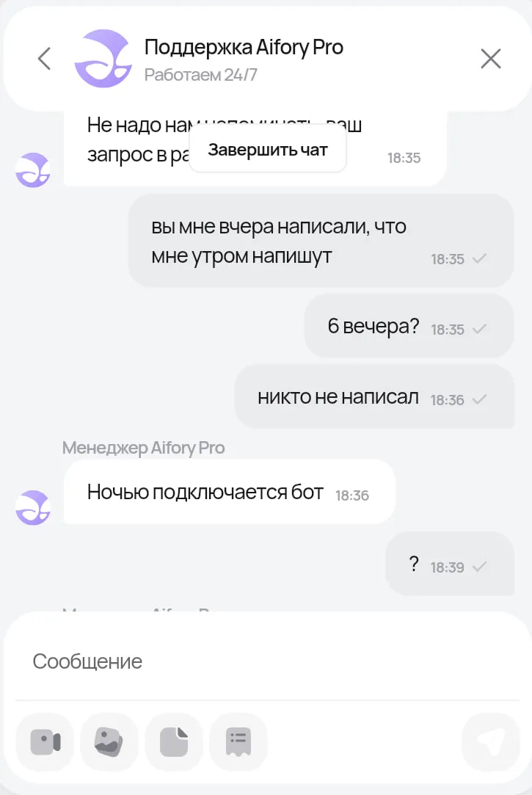Focus the "Сообщение" input field

click(267, 661)
